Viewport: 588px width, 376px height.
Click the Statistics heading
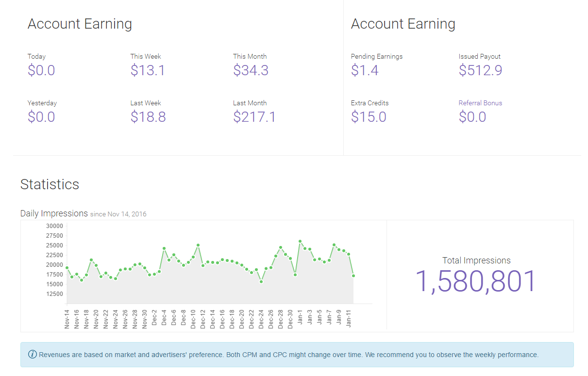50,184
